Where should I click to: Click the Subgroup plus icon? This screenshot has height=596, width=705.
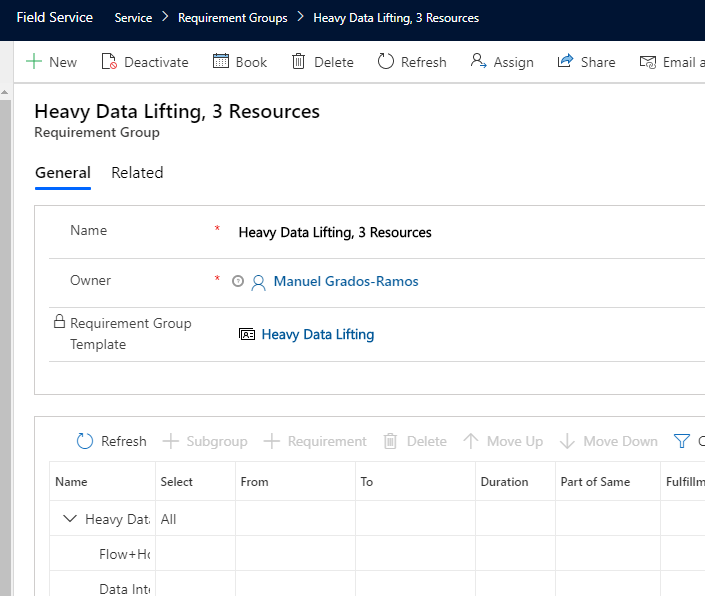click(x=170, y=441)
